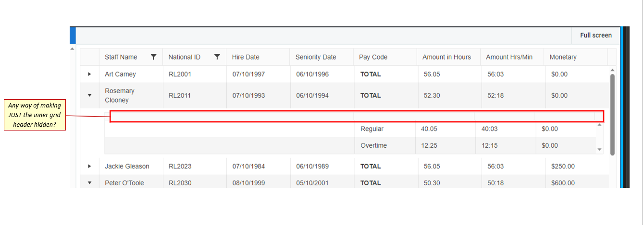Collapse the Peter O'Toole row
Viewport: 644px width, 225px height.
click(x=89, y=183)
